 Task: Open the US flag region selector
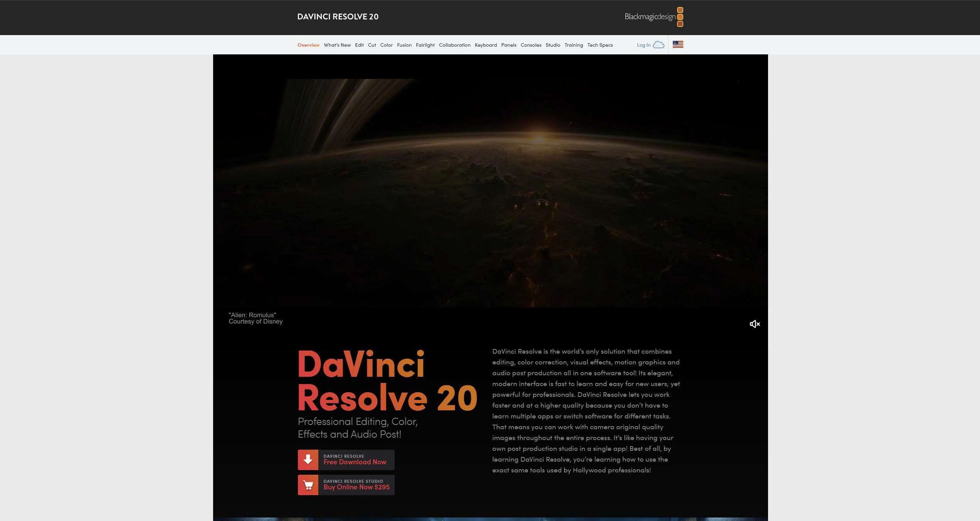(x=678, y=44)
